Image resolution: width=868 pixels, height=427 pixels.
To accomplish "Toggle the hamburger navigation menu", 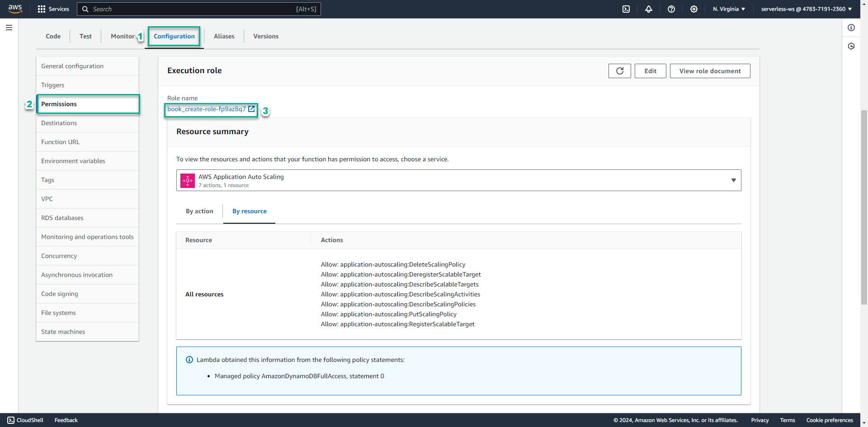I will (x=9, y=28).
